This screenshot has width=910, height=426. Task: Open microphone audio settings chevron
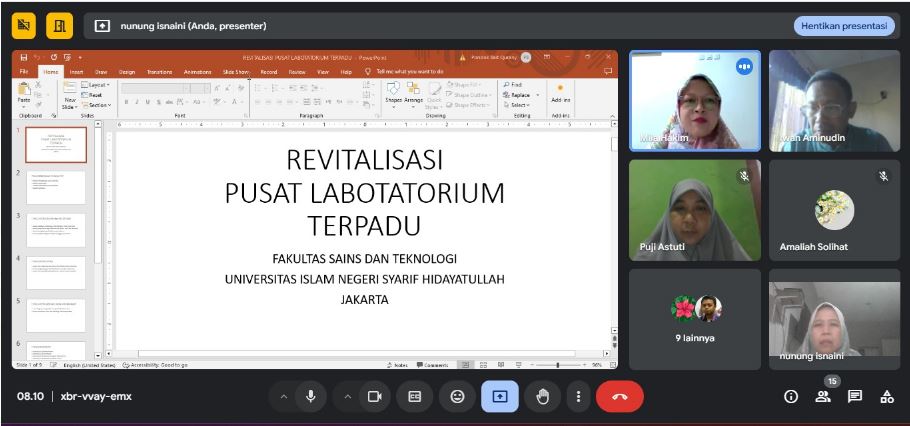(284, 396)
